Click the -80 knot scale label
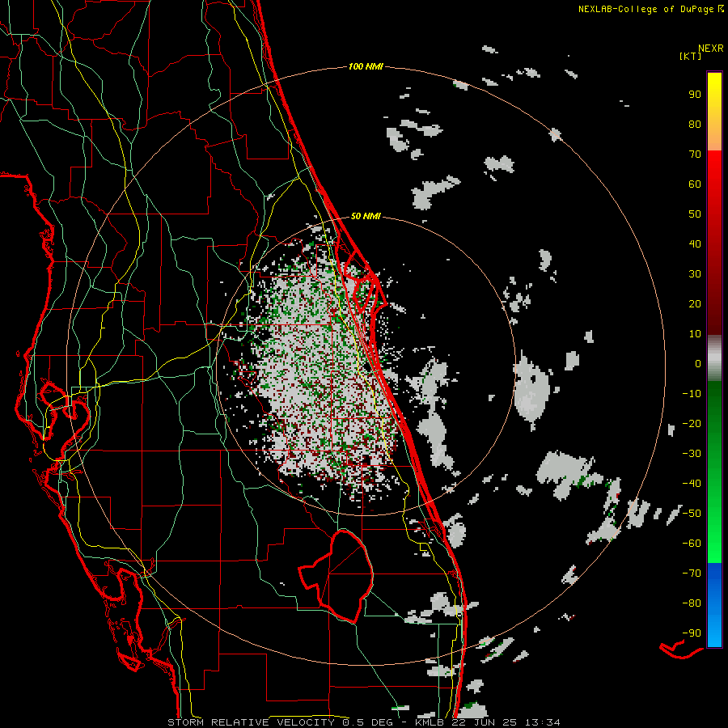728x728 pixels. click(692, 603)
